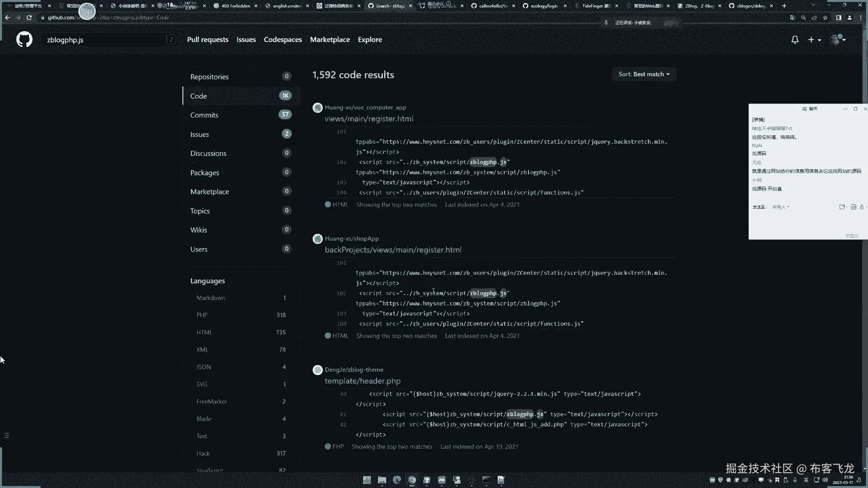868x488 pixels.
Task: Click the Huang-xs avatar for vue_computer_app
Action: [317, 108]
